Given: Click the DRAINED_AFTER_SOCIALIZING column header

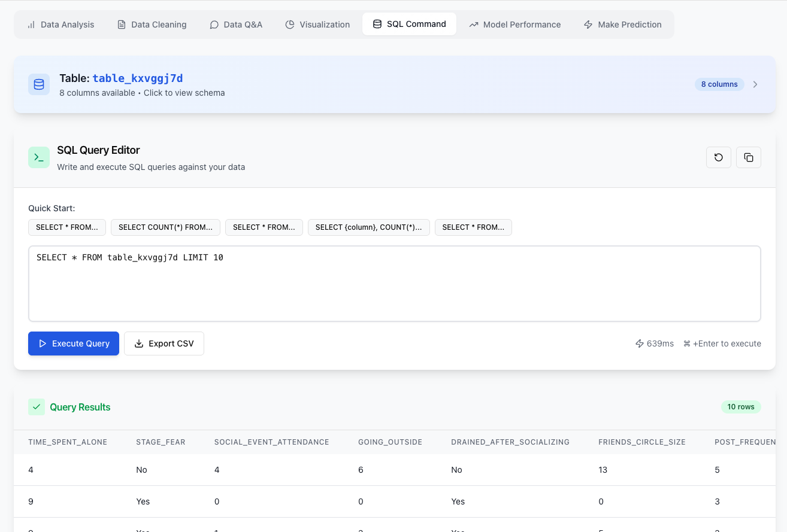Looking at the screenshot, I should 510,442.
